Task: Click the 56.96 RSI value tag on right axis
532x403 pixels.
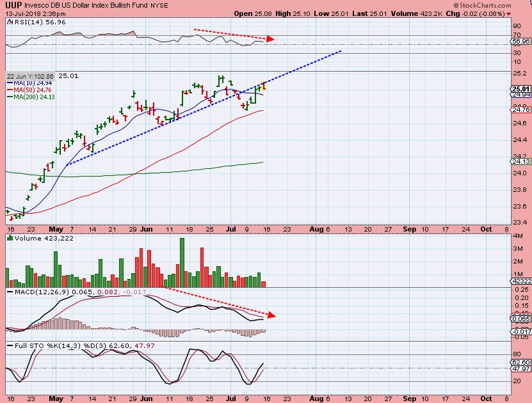Action: (521, 42)
